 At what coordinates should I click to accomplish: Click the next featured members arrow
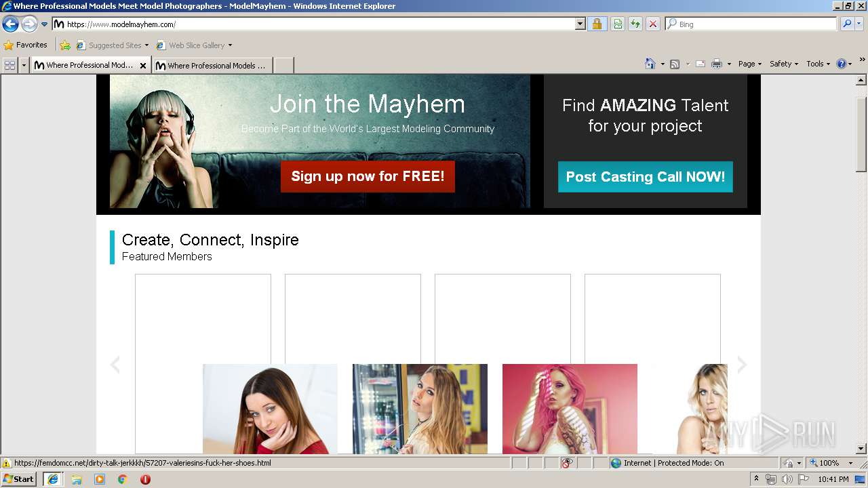(x=742, y=365)
